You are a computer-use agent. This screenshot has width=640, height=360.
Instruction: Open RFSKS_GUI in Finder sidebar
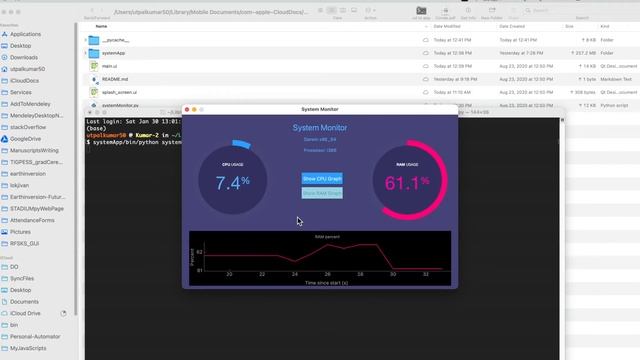coord(24,244)
